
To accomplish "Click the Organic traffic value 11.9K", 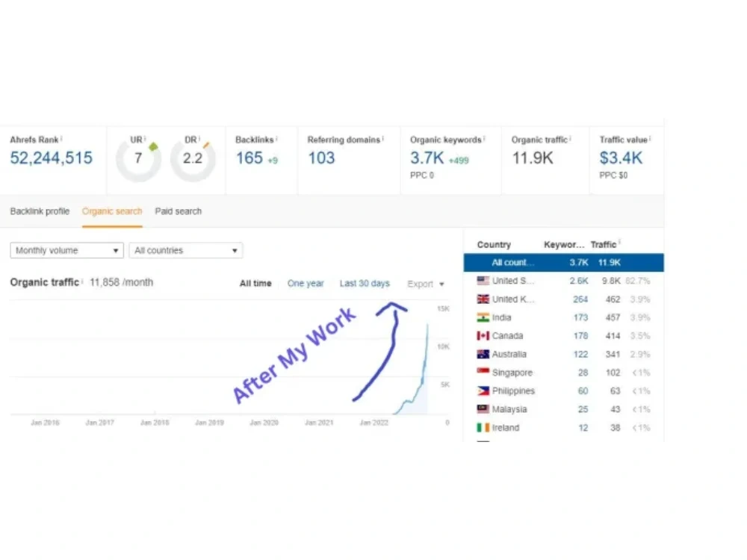I will pos(533,158).
